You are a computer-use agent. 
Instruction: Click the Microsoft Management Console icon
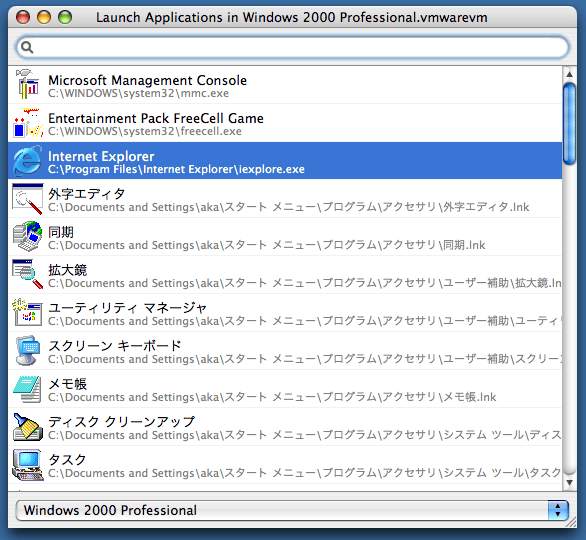click(27, 84)
